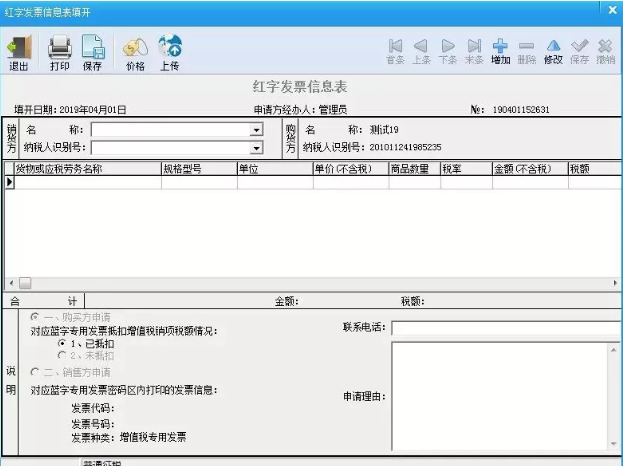Select the 未抵扣 radio option

pos(63,355)
